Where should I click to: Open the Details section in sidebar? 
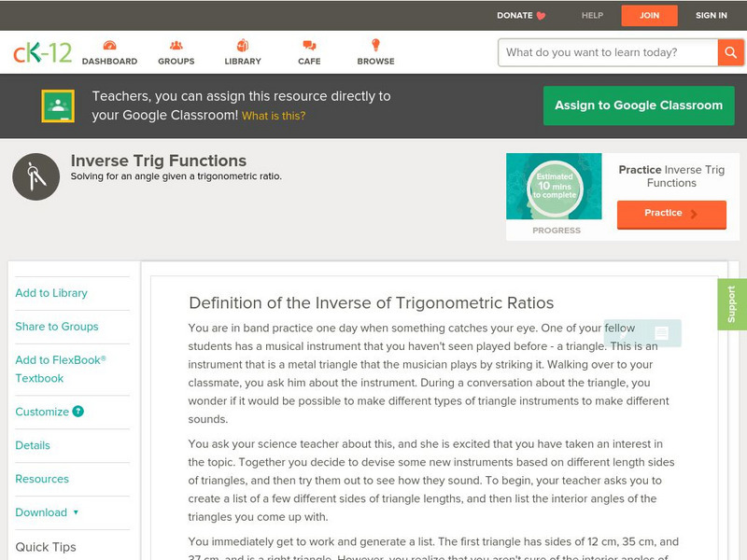tap(33, 445)
